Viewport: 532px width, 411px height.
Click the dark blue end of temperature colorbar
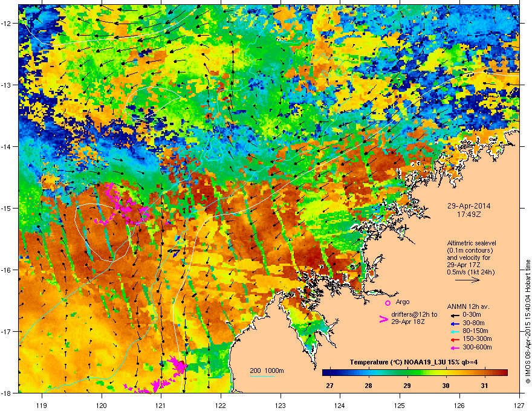pyautogui.click(x=325, y=372)
